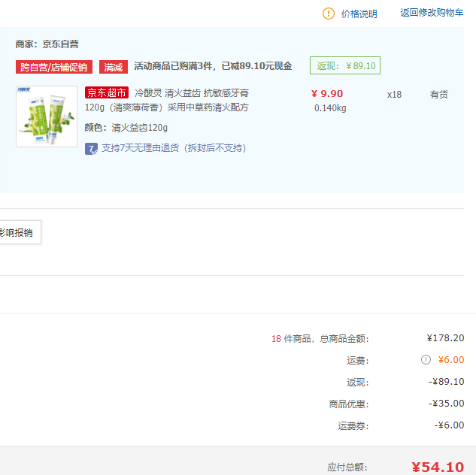Open 返回修改购物车 link
This screenshot has width=476, height=475.
click(432, 13)
